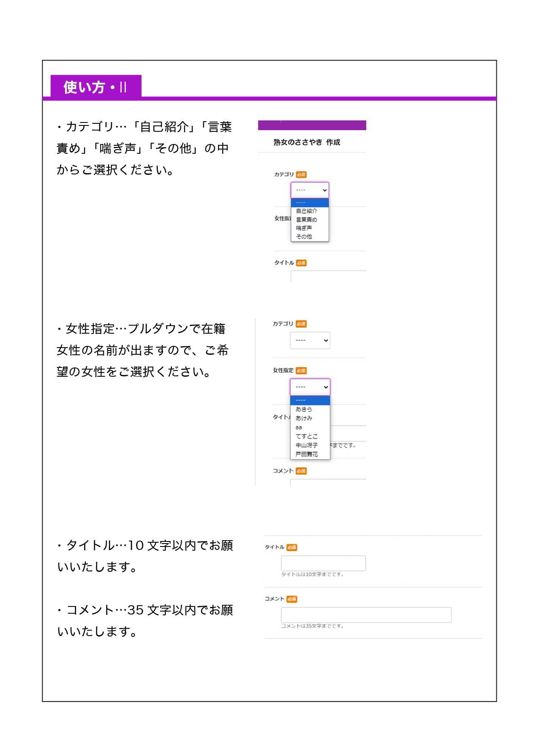Choose あけみ in the woman dropdown list
The height and width of the screenshot is (756, 539).
pos(304,418)
